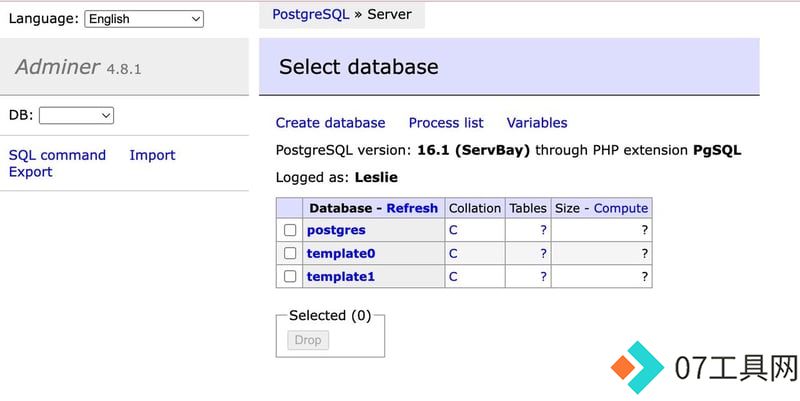Viewport: 800px width, 401px height.
Task: Click the Logged as Leslie text
Action: point(337,178)
